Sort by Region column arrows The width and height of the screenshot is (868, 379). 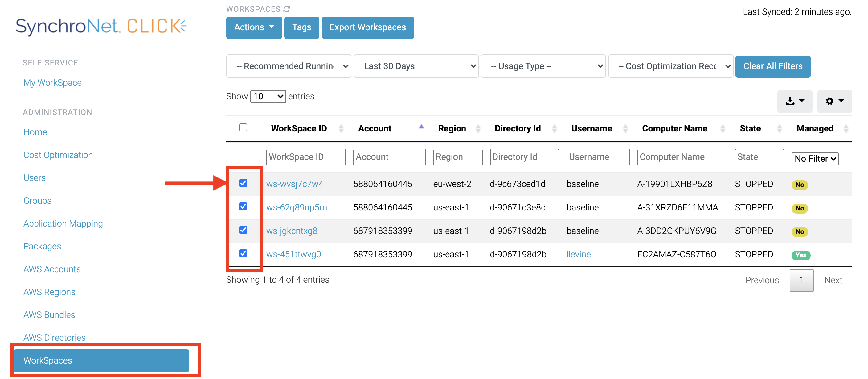coord(478,129)
